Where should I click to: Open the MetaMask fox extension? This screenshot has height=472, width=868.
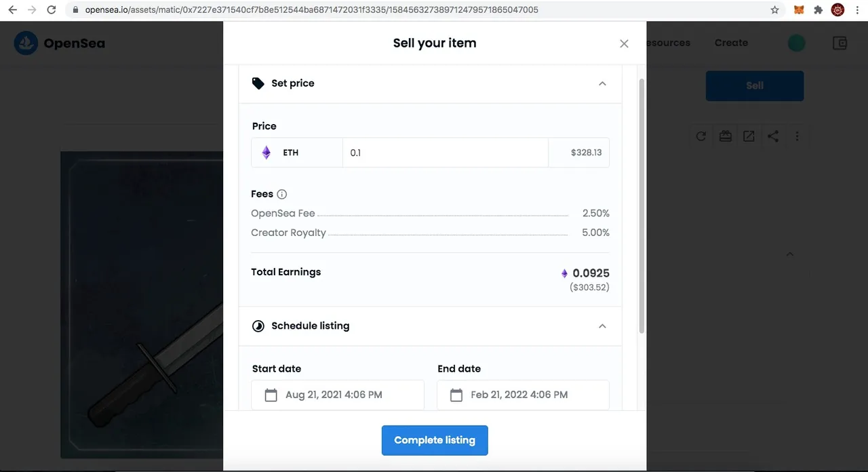tap(800, 10)
